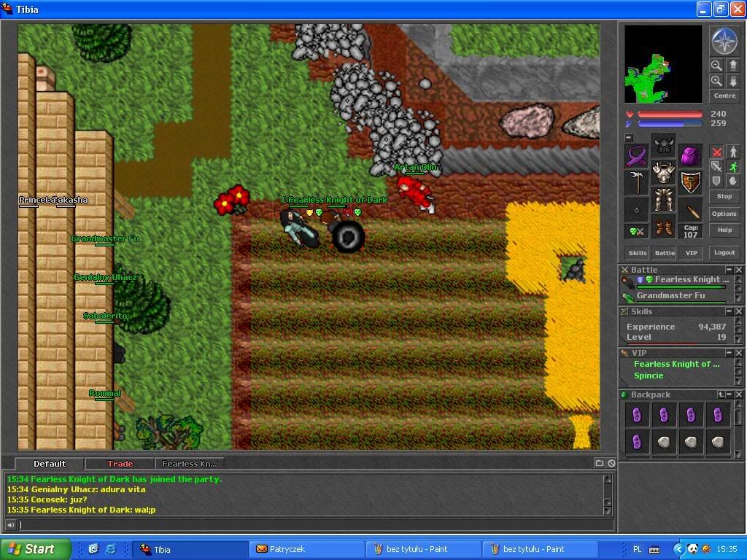Viewport: 747px width, 560px height.
Task: Select the horned helmet equipment slot
Action: click(x=663, y=145)
